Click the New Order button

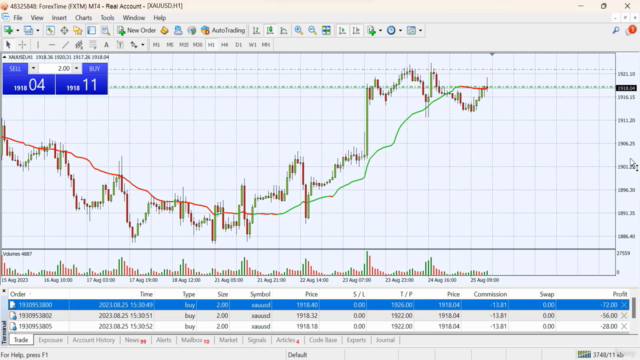click(137, 30)
